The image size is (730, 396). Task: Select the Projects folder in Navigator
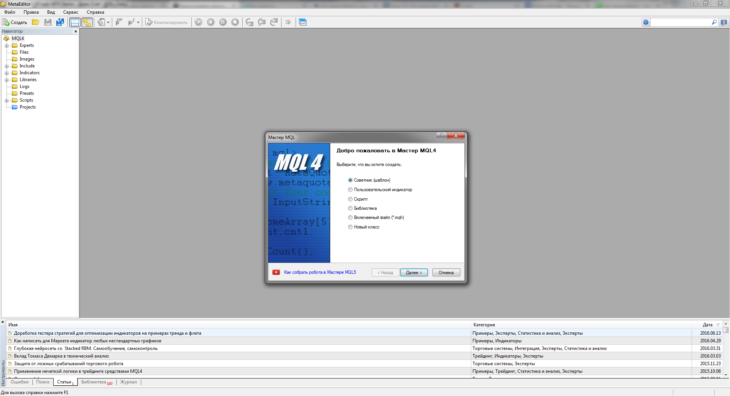(x=27, y=107)
